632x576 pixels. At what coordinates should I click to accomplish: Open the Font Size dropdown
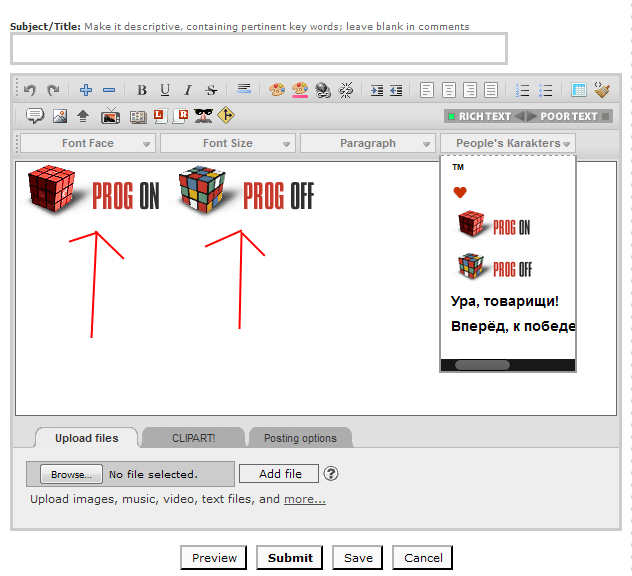coord(228,143)
